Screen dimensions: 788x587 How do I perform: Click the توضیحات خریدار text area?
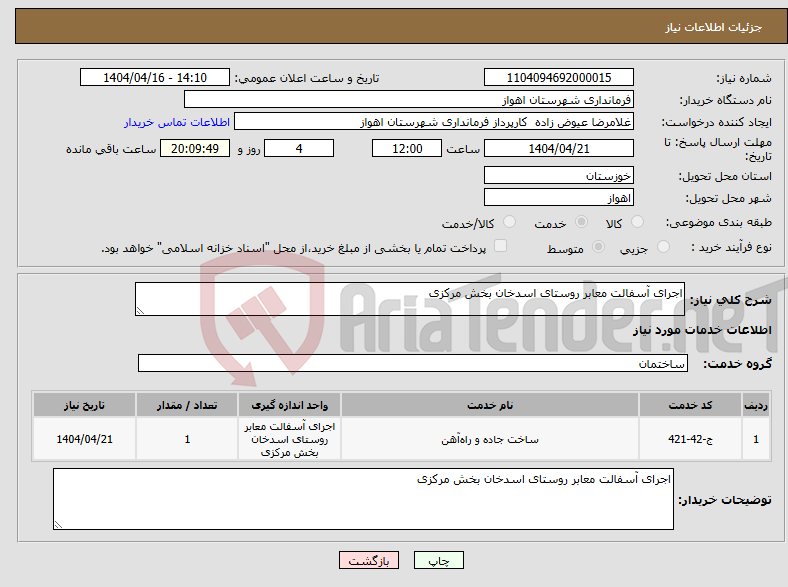[363, 499]
